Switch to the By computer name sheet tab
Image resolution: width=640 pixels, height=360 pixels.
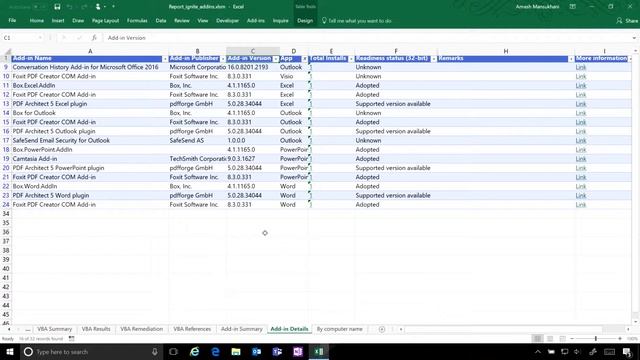point(339,329)
